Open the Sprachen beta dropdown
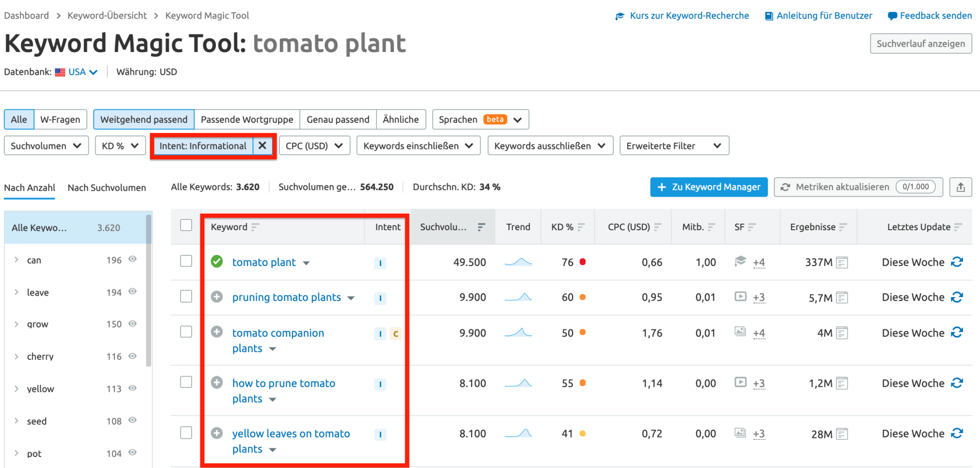The width and height of the screenshot is (980, 468). pos(480,119)
